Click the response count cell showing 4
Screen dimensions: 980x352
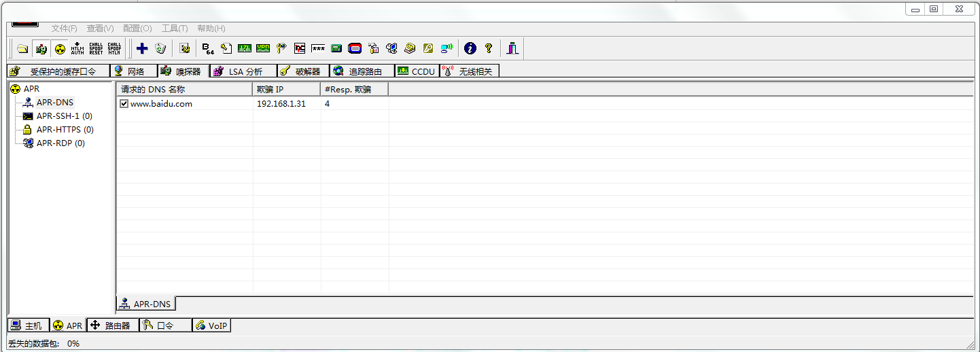(327, 104)
